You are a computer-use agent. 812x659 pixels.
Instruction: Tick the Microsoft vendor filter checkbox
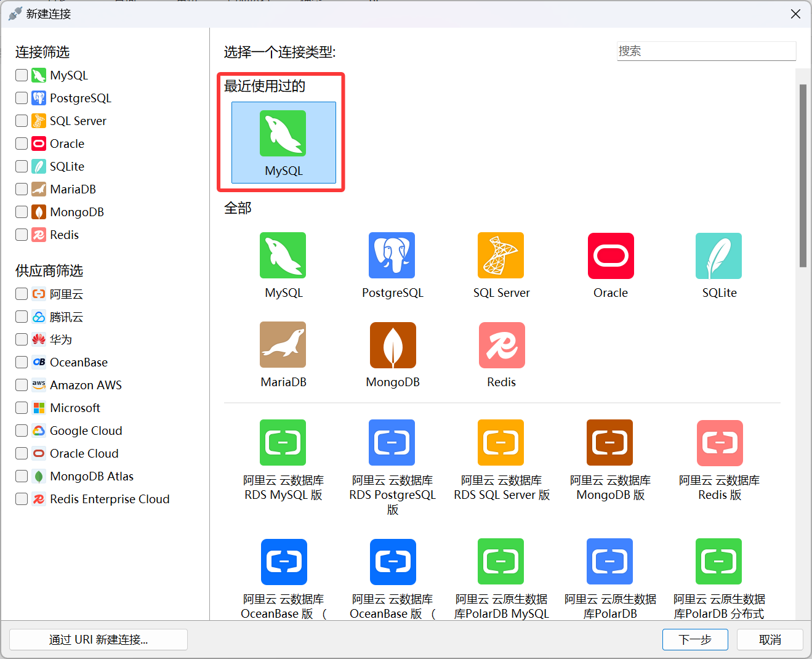pos(22,408)
